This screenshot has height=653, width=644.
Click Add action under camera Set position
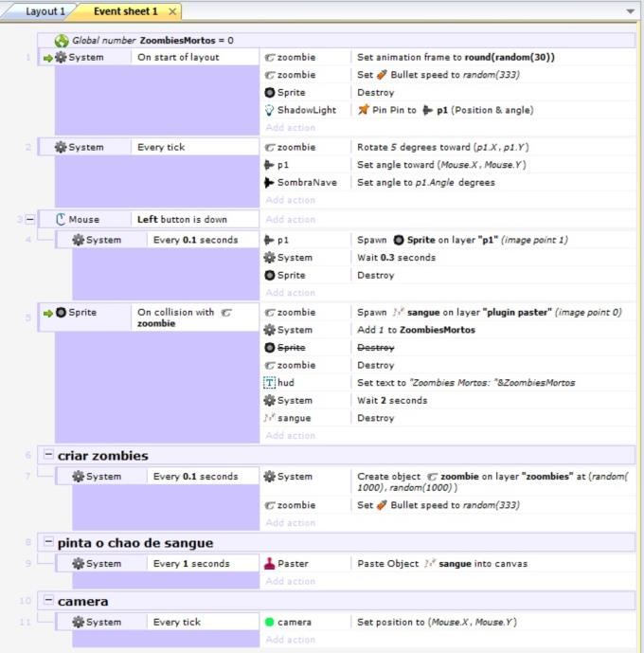coord(291,639)
